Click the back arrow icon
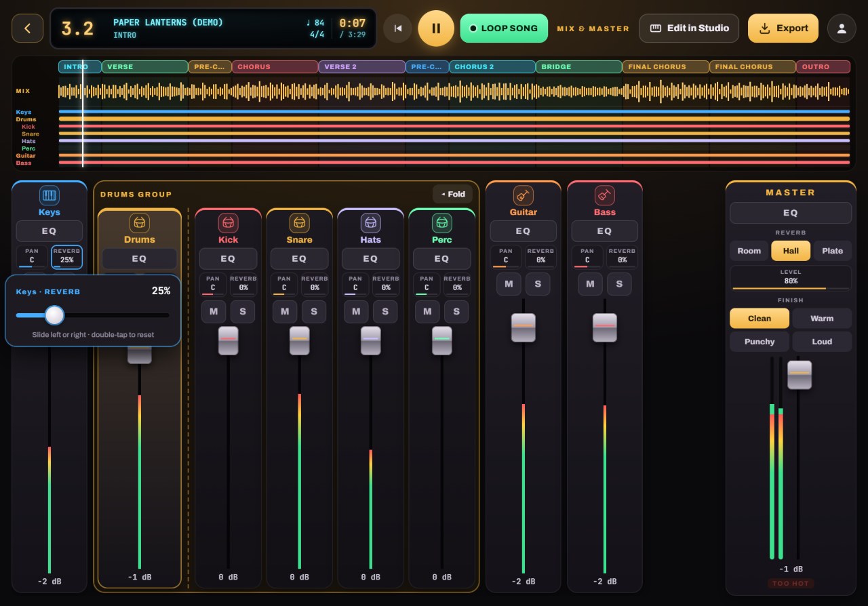The height and width of the screenshot is (606, 868). [x=28, y=28]
